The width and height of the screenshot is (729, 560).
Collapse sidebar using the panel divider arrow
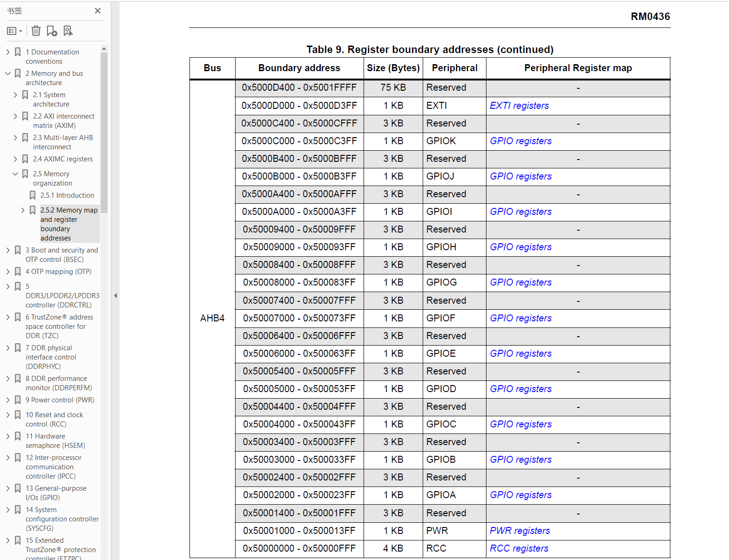click(x=115, y=295)
